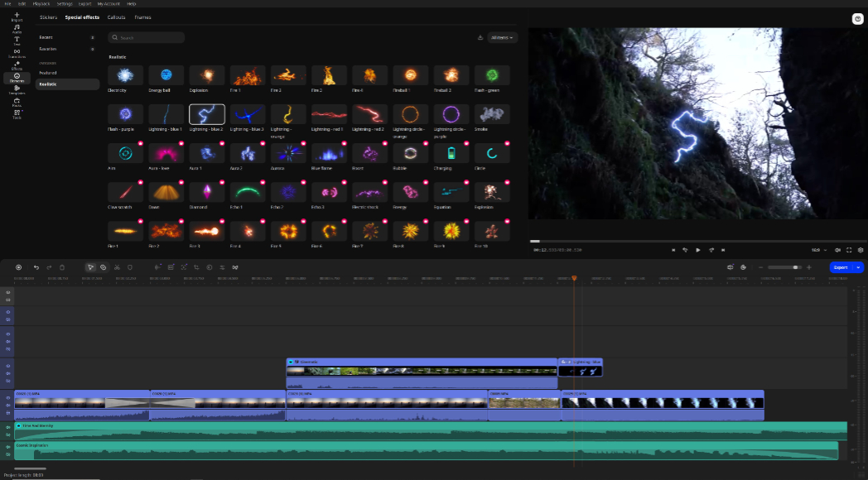
Task: Add a marker using the shield-shaped icon
Action: pos(130,267)
